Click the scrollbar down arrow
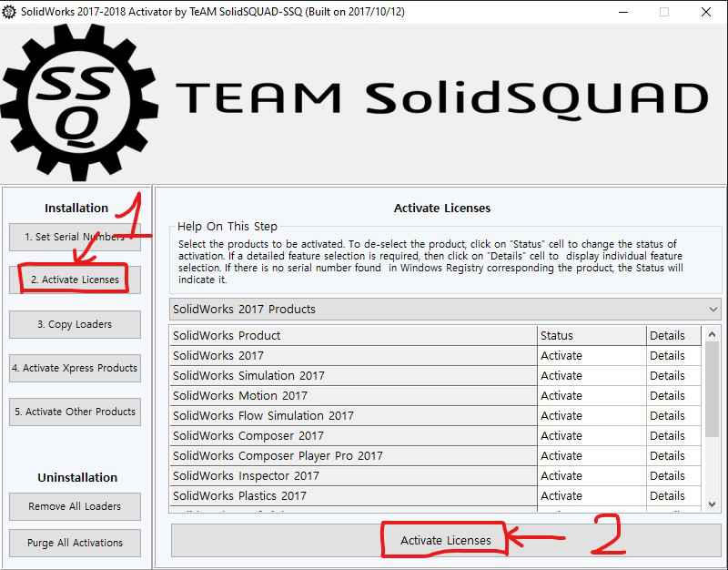 (x=713, y=504)
